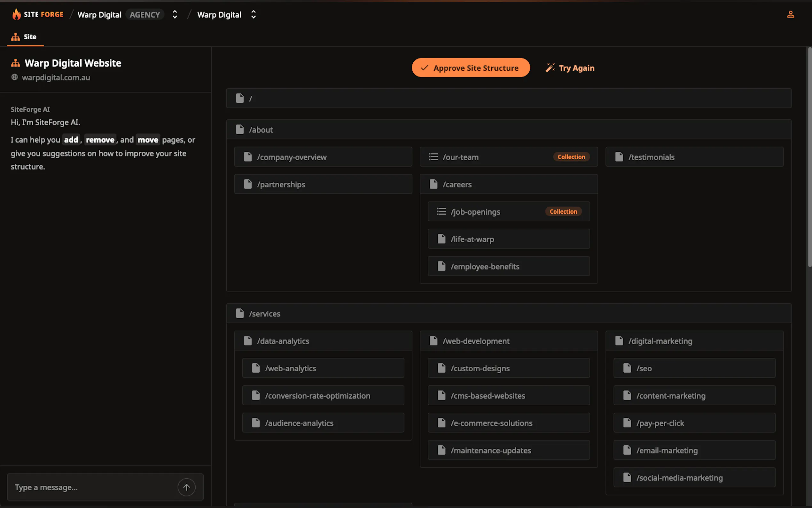Click the page icon beside /partnerships
The height and width of the screenshot is (508, 812).
[x=248, y=184]
